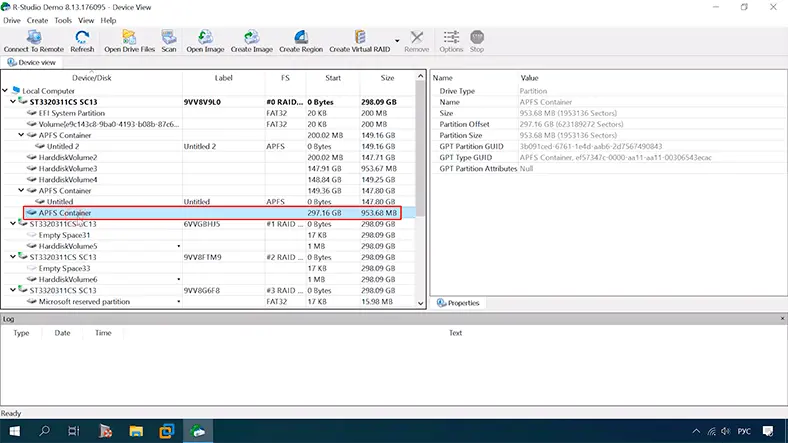Open the Drive menu
Image resolution: width=788 pixels, height=443 pixels.
tap(12, 20)
